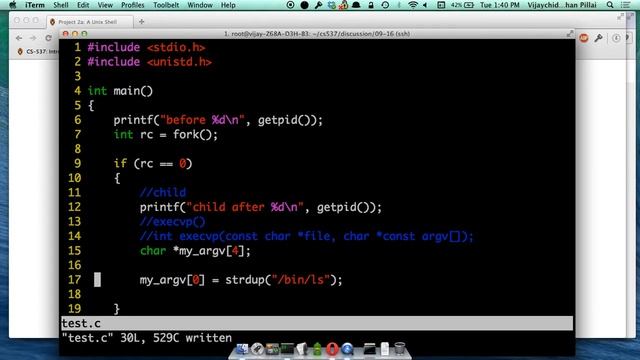640x360 pixels.
Task: Click the vim cursor block on line 17
Action: pyautogui.click(x=97, y=280)
